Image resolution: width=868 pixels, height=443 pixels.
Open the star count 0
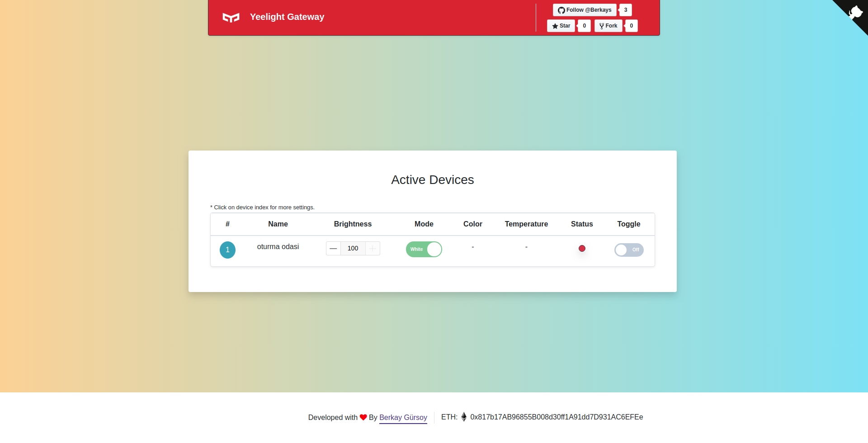pos(585,26)
